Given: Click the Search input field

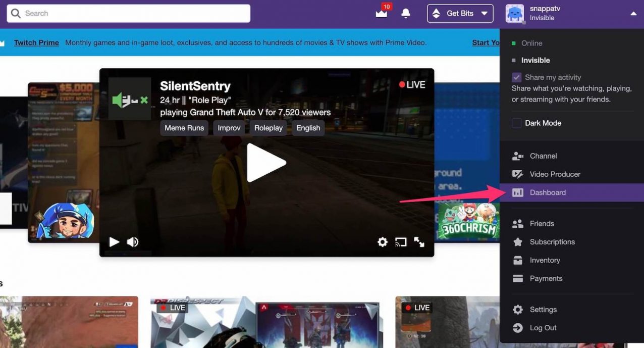Looking at the screenshot, I should tap(128, 13).
